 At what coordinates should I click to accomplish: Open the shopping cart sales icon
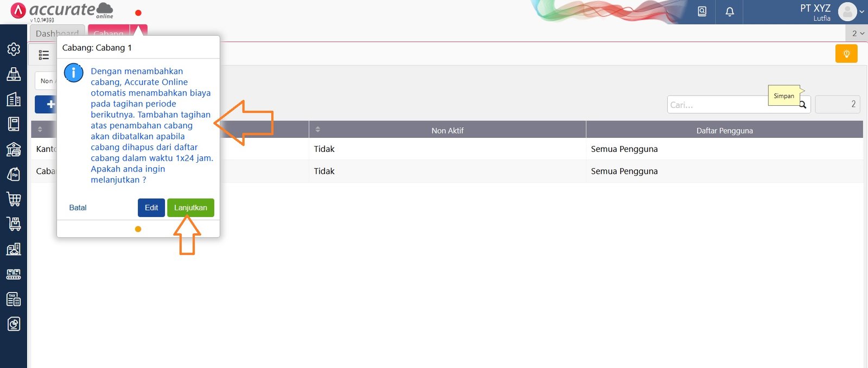pos(14,199)
